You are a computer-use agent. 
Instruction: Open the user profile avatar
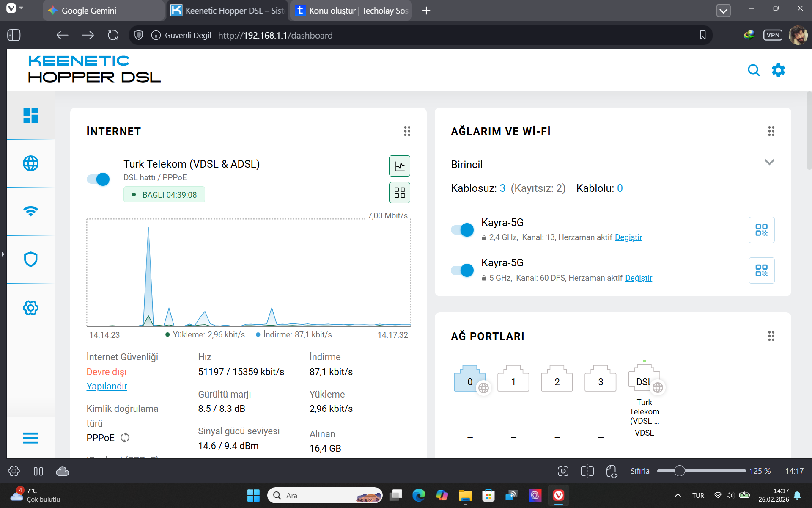point(798,35)
